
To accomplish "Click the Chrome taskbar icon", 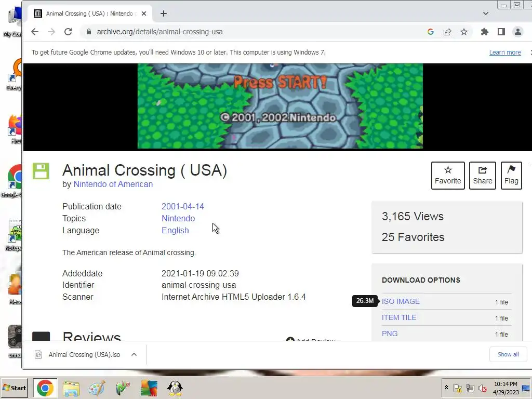I will 45,388.
